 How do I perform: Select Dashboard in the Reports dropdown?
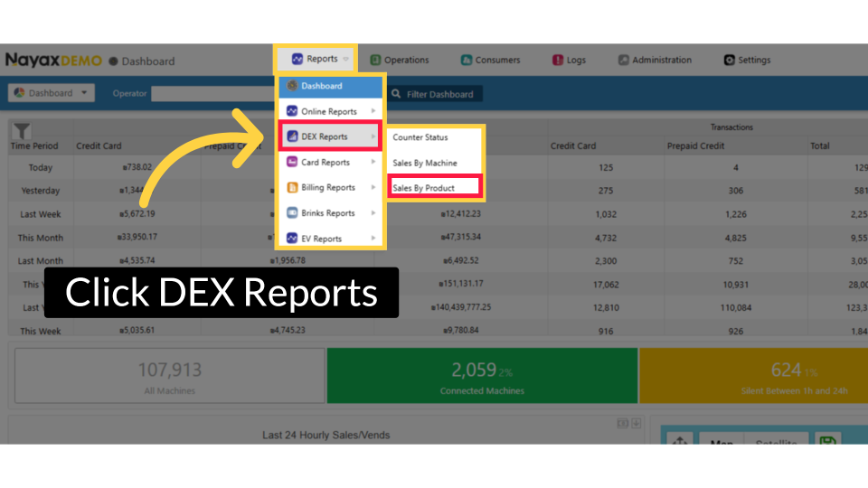coord(330,87)
